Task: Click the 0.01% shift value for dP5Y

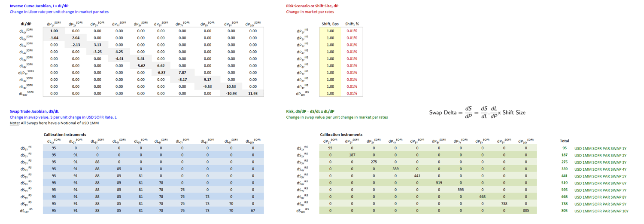Action: (352, 58)
